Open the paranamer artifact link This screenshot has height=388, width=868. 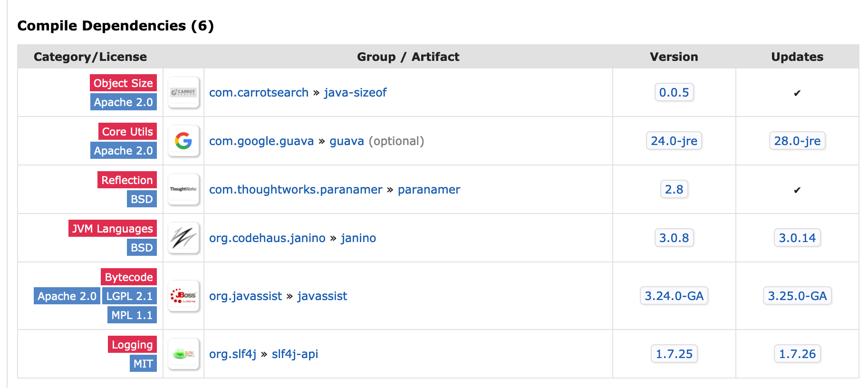pyautogui.click(x=429, y=189)
